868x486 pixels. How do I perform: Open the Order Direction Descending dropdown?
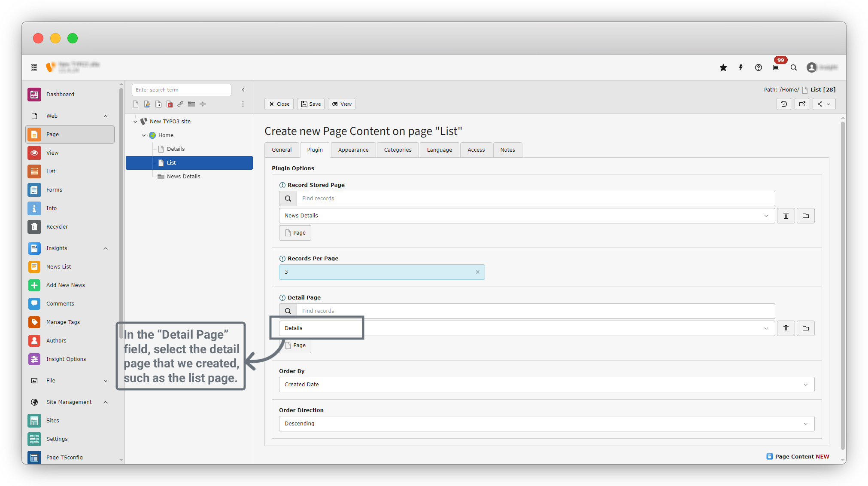(x=546, y=424)
